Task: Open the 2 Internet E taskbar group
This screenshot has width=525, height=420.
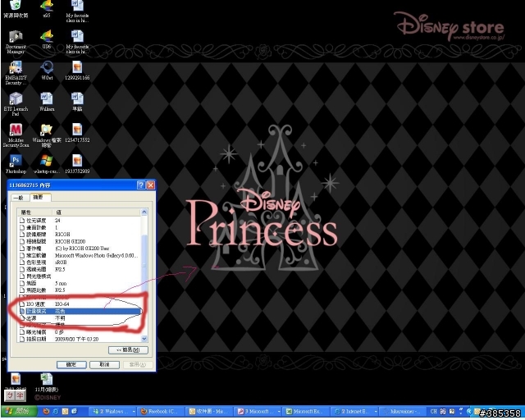Action: pos(355,411)
